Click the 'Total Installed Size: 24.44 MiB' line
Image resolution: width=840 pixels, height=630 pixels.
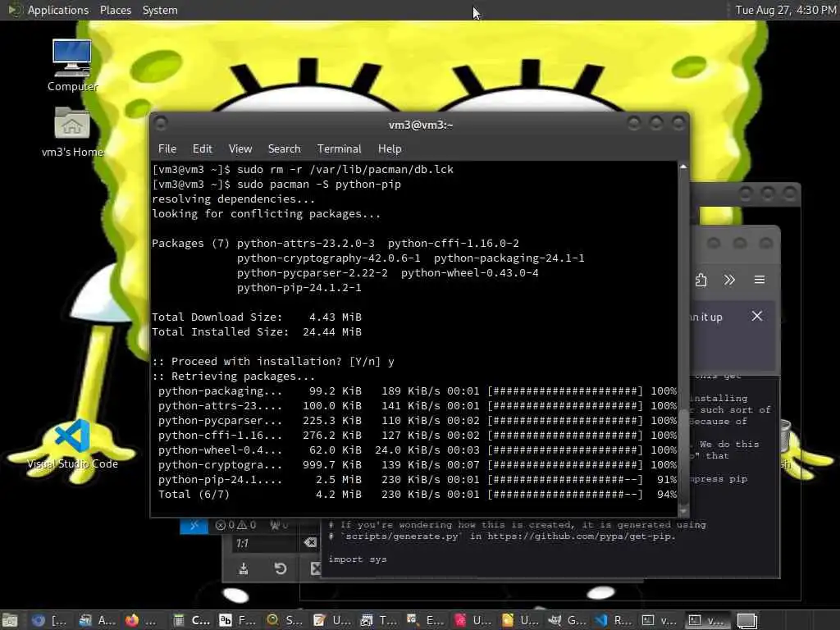(x=257, y=332)
